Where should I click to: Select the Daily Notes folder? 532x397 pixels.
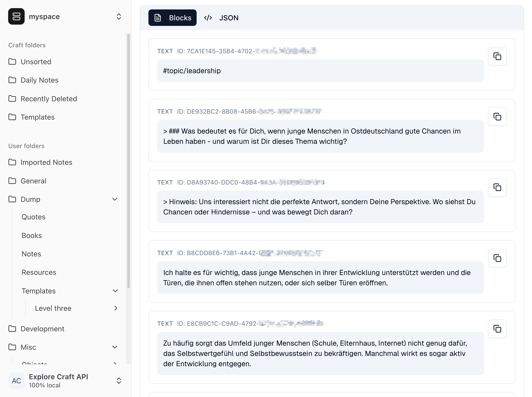[39, 80]
